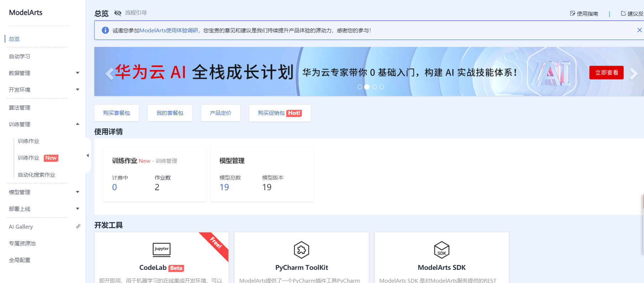
Task: Open the ModelArts SDK card title
Action: click(x=442, y=267)
